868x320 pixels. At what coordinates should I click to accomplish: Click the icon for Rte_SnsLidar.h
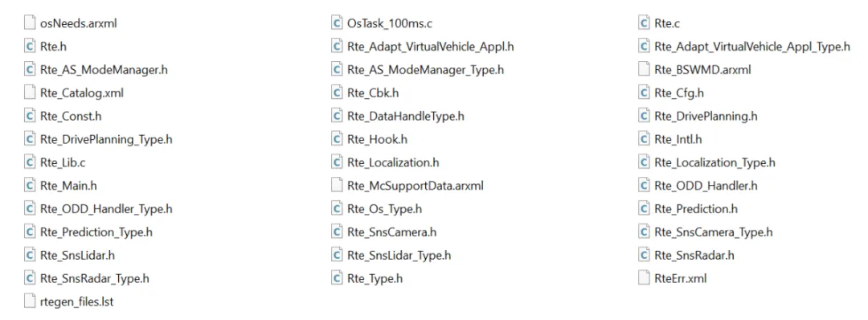coord(30,256)
